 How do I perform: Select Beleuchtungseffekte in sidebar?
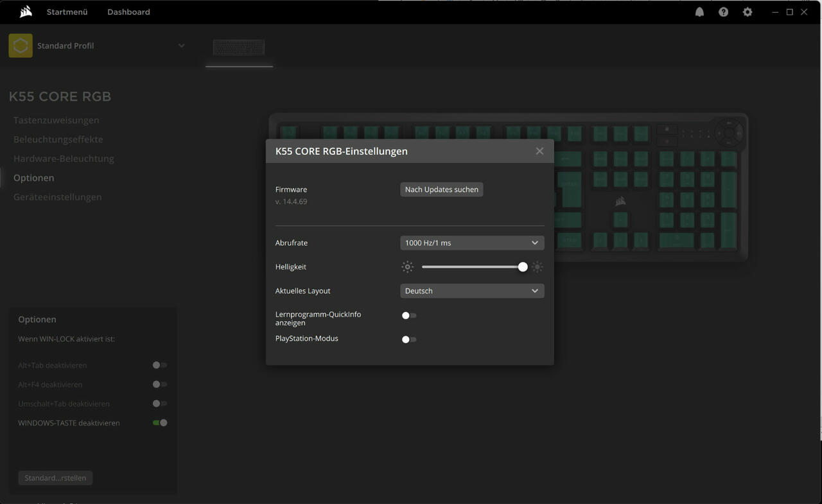point(58,139)
